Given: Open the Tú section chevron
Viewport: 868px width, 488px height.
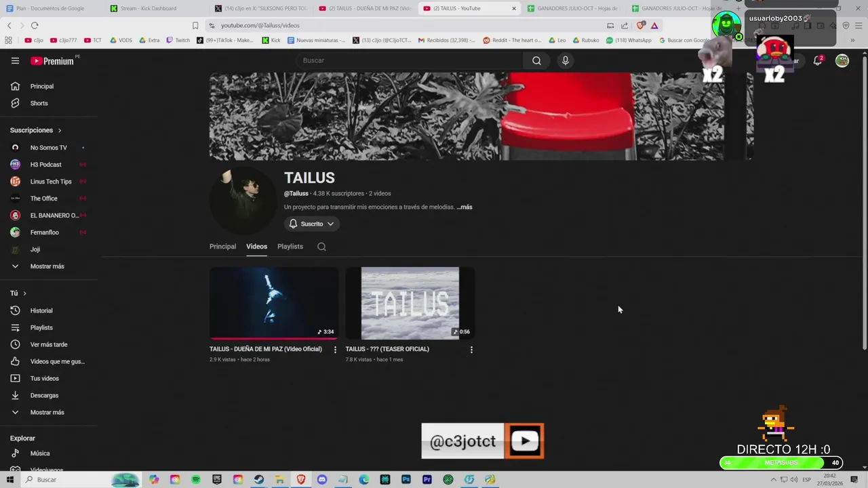Looking at the screenshot, I should (x=25, y=293).
